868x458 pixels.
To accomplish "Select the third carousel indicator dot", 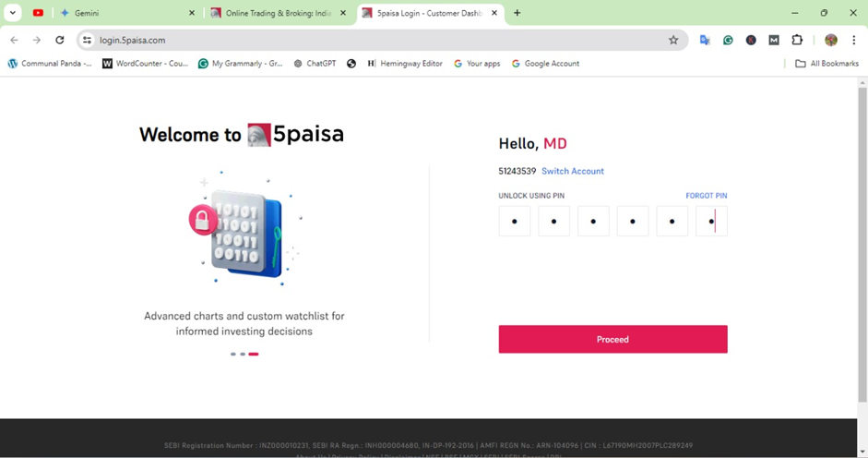I will point(254,354).
